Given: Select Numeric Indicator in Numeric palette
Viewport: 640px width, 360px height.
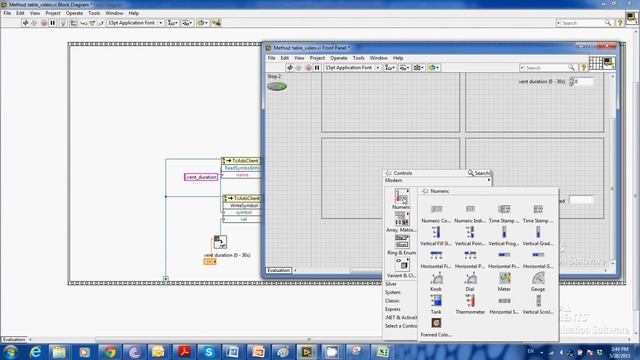Looking at the screenshot, I should click(470, 213).
